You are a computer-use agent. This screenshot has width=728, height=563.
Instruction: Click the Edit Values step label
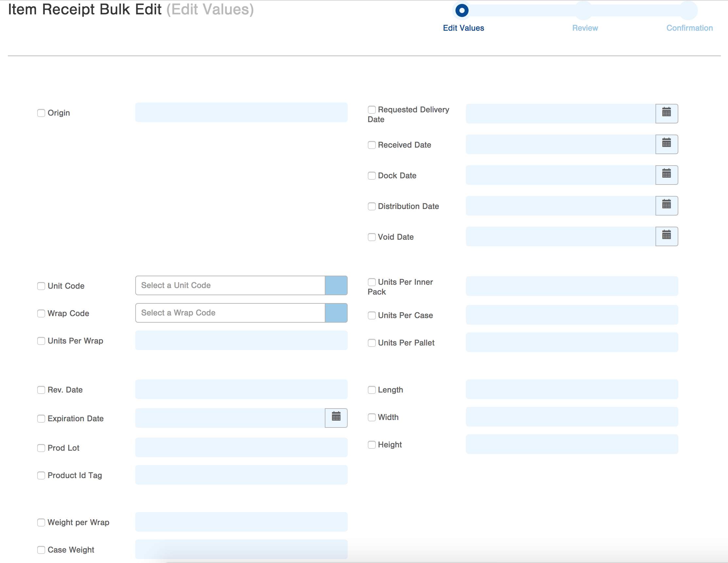(x=463, y=28)
